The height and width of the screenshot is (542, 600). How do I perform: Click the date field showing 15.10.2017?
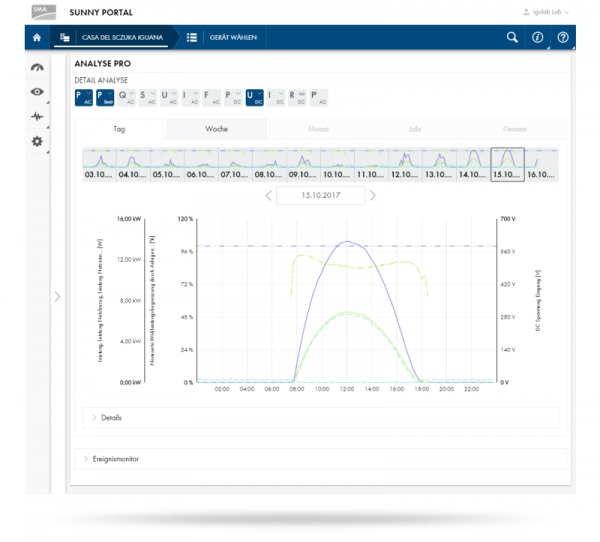[x=319, y=195]
